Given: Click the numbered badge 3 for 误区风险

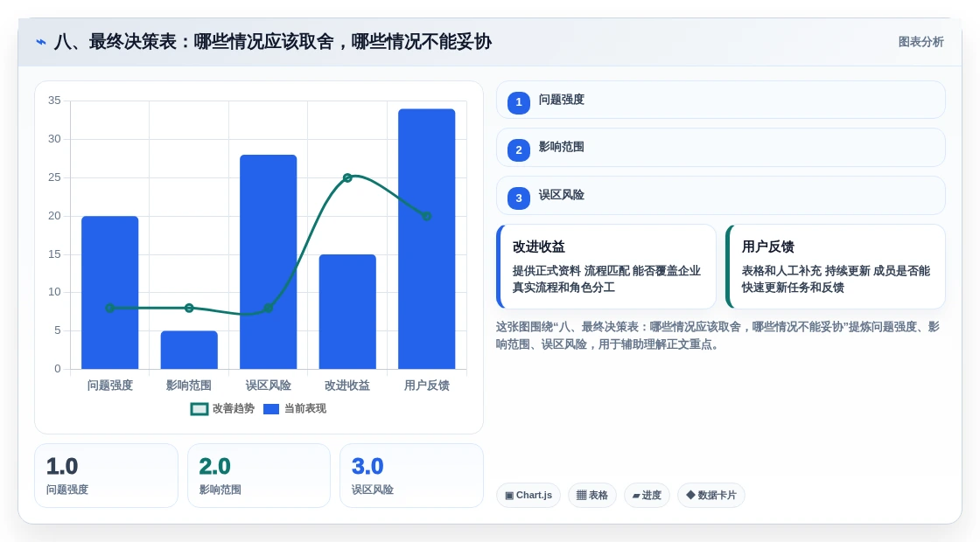Looking at the screenshot, I should click(519, 198).
